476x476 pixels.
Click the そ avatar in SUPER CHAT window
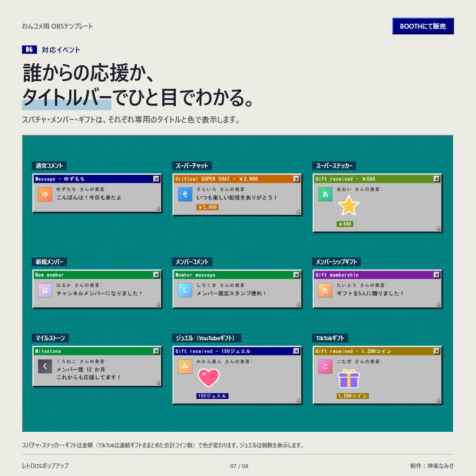[185, 194]
